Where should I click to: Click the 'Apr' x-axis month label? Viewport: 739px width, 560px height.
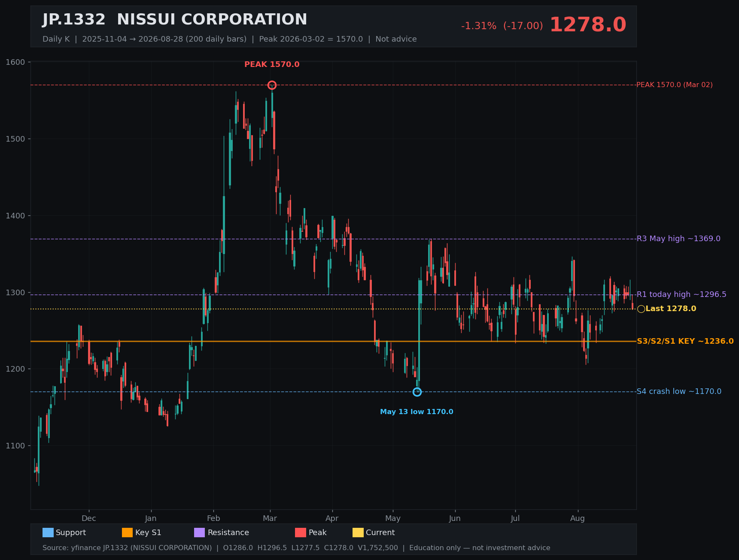coord(332,518)
